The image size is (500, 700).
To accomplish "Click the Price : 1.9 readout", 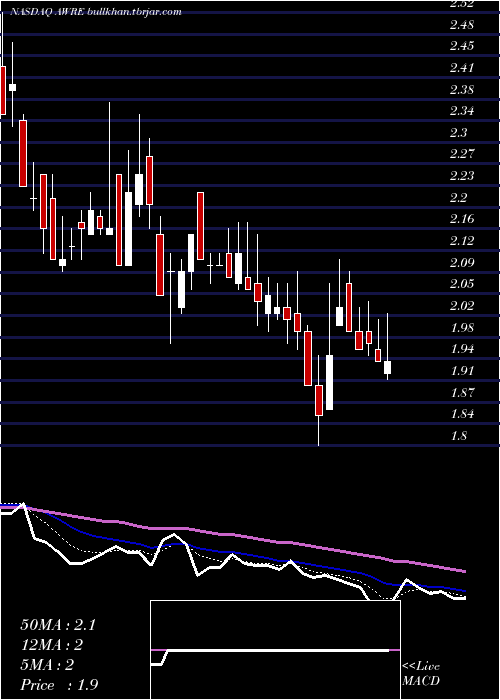I will [x=59, y=685].
